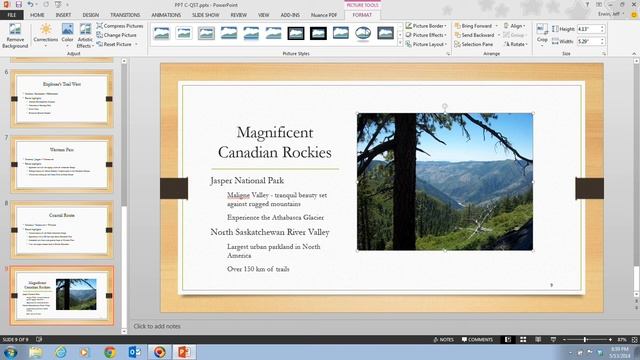640x360 pixels.
Task: Switch to the TRANSITIONS tab
Action: (125, 15)
